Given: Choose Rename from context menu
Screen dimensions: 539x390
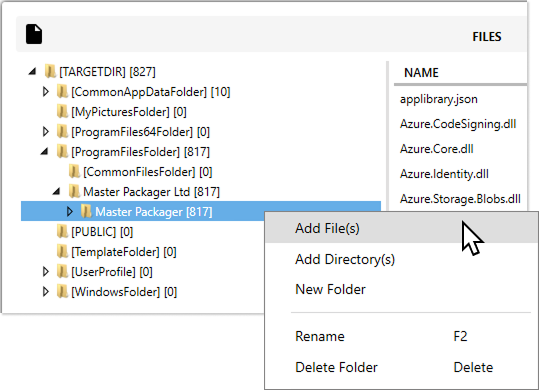Looking at the screenshot, I should 401,336.
